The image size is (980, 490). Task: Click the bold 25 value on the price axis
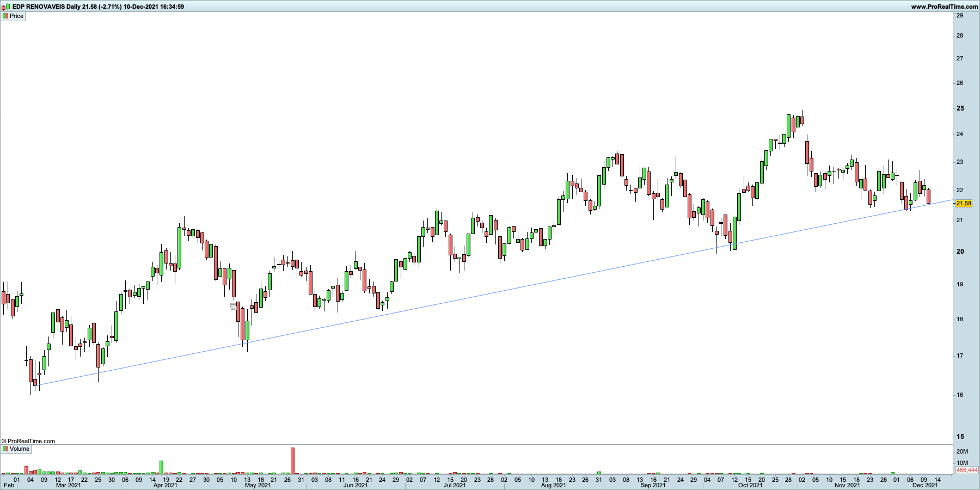pyautogui.click(x=960, y=108)
